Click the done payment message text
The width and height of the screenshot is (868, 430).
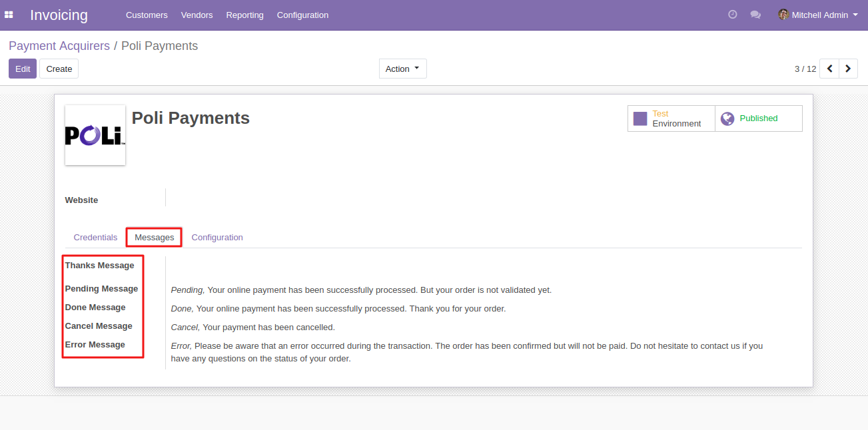coord(338,309)
